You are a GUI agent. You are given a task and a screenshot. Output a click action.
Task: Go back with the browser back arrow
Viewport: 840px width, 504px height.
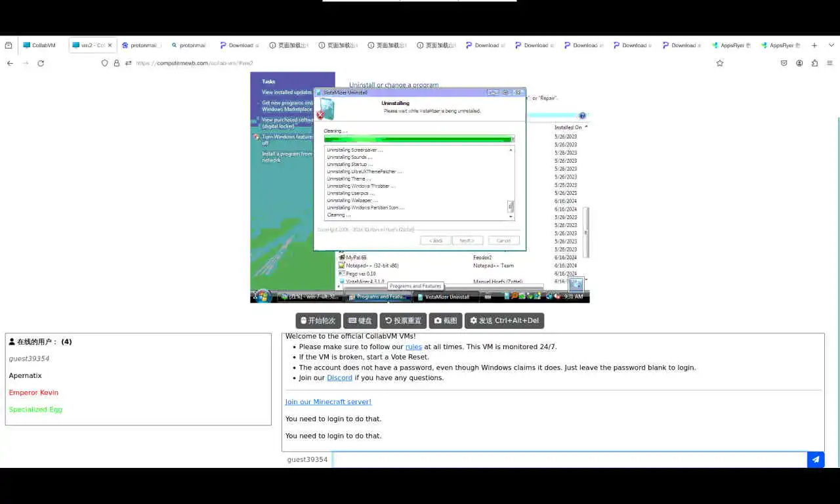(x=10, y=63)
